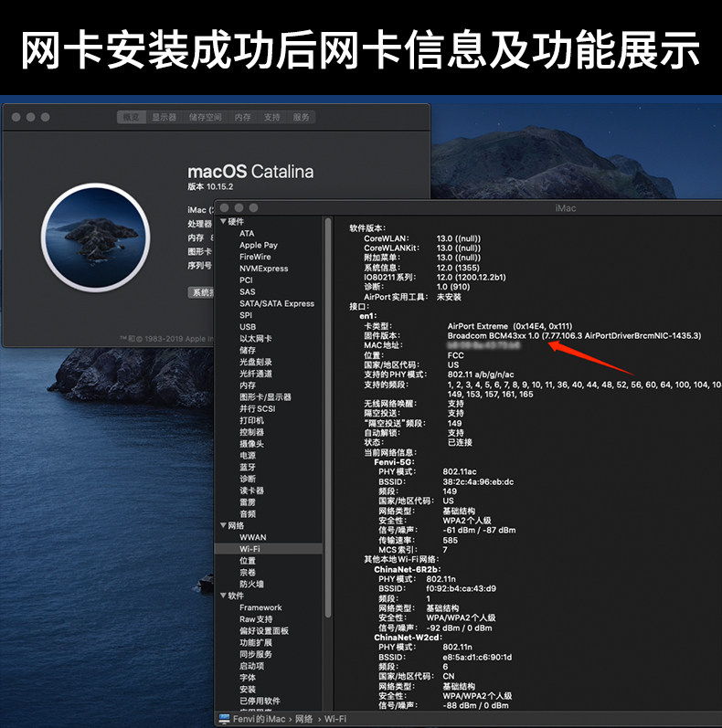The height and width of the screenshot is (728, 722).
Task: Select WWAN under 网络
Action: tap(253, 537)
